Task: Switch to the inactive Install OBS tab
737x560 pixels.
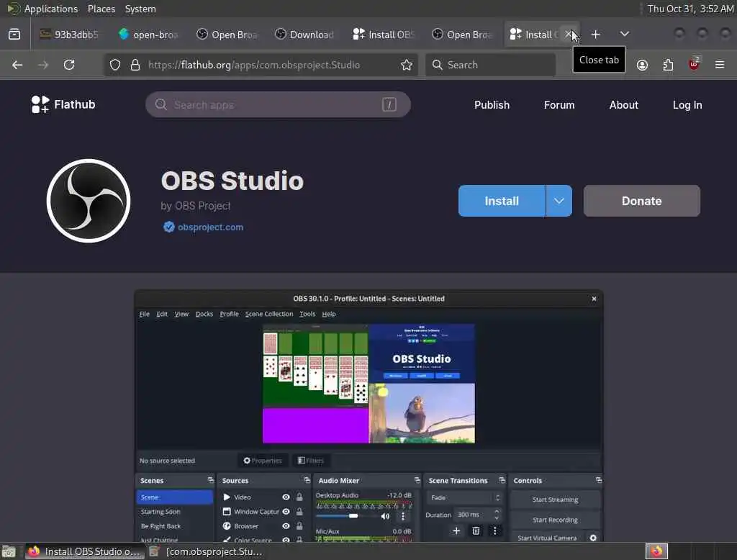Action: pos(384,35)
